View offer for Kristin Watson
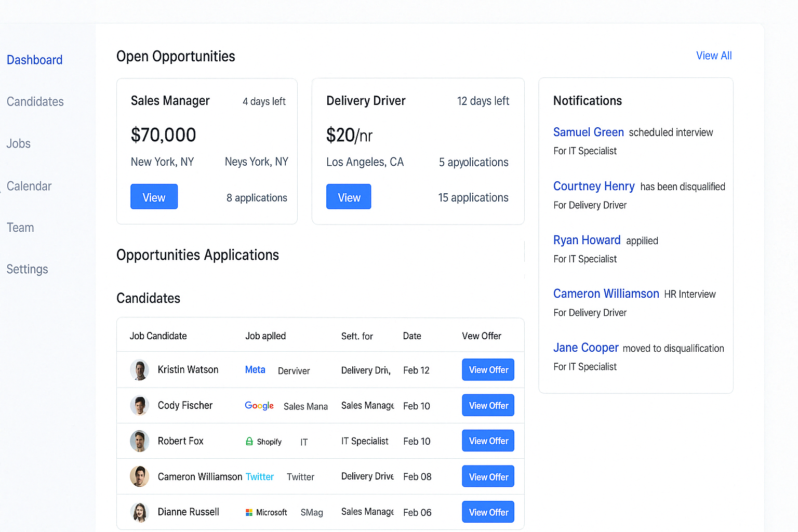The width and height of the screenshot is (798, 532). 488,370
